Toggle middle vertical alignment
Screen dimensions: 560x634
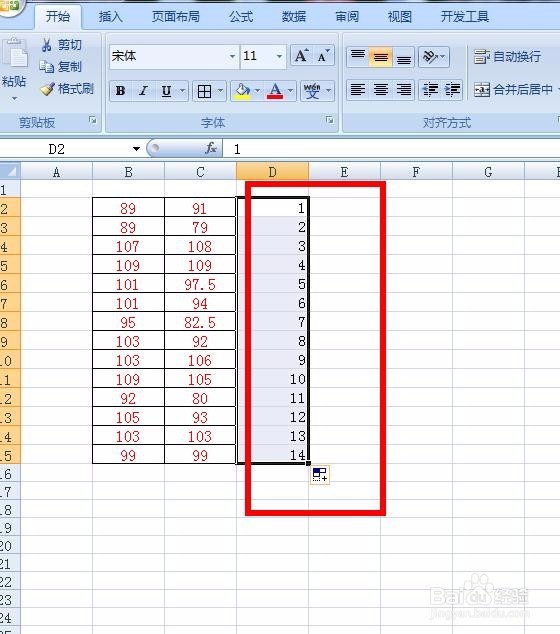click(x=380, y=57)
